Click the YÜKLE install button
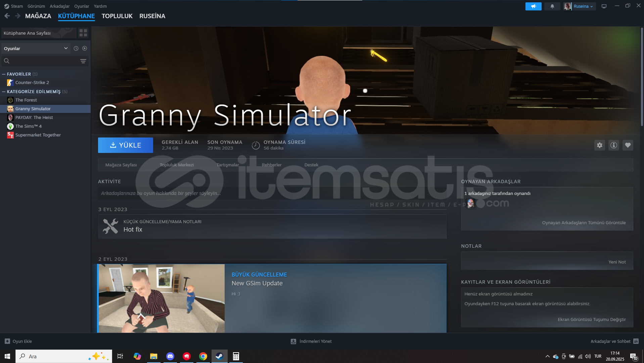 [x=126, y=145]
